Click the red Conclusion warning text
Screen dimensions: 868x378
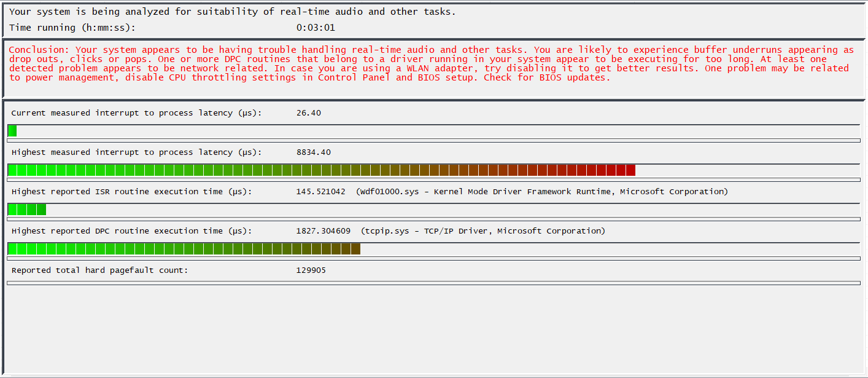coord(432,64)
